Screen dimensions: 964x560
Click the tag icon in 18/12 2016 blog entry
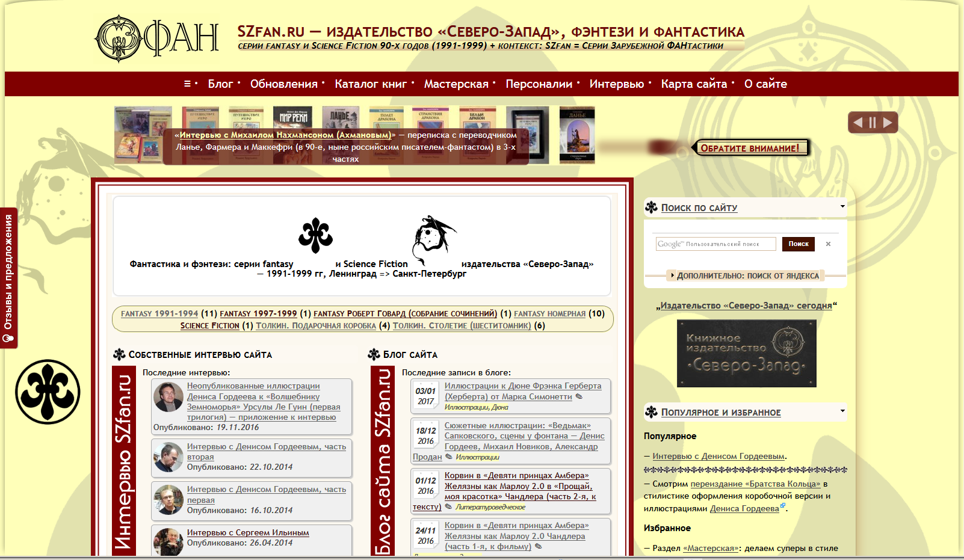[x=448, y=457]
